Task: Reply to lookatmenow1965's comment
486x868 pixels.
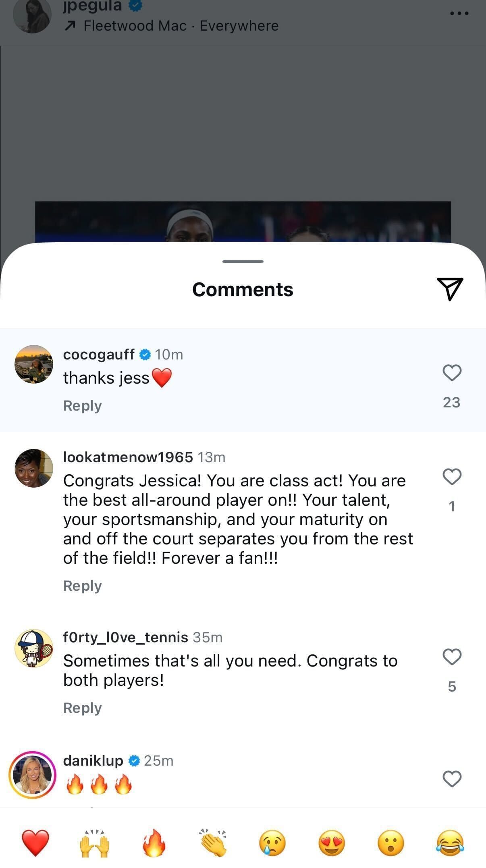Action: pos(82,586)
